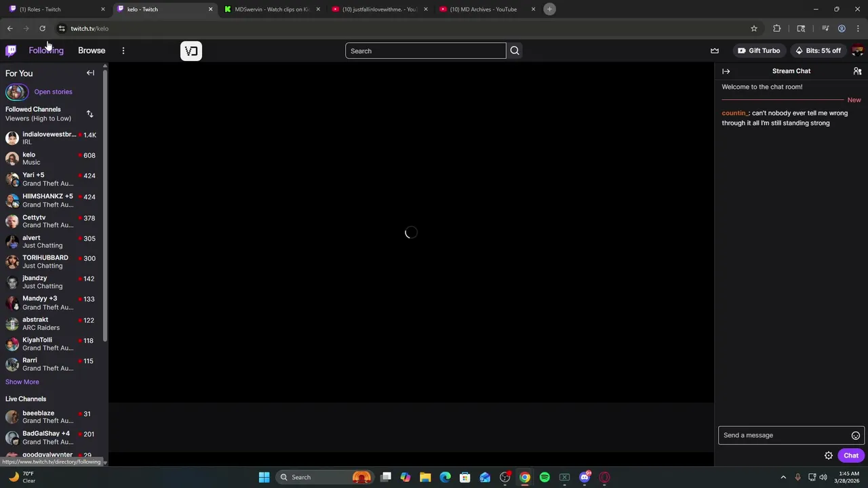Change followed channels sort order

(90, 114)
